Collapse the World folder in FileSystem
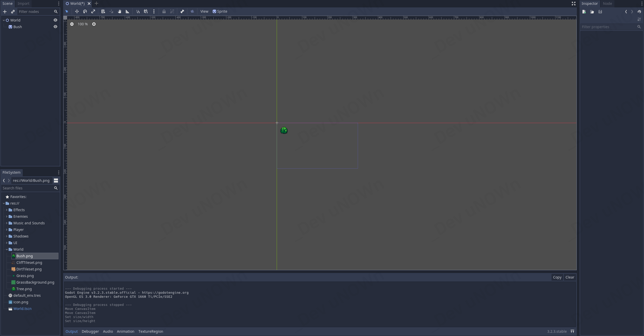 click(7, 249)
